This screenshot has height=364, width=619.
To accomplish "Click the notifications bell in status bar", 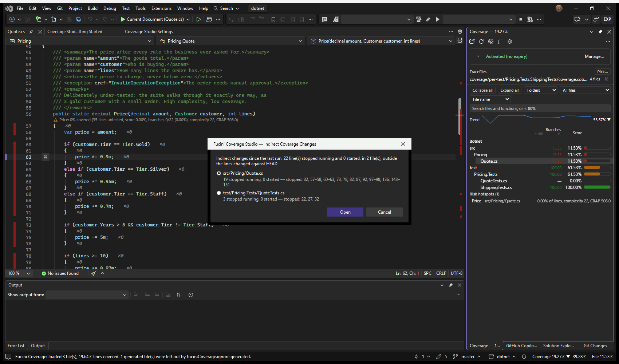I will click(x=524, y=357).
